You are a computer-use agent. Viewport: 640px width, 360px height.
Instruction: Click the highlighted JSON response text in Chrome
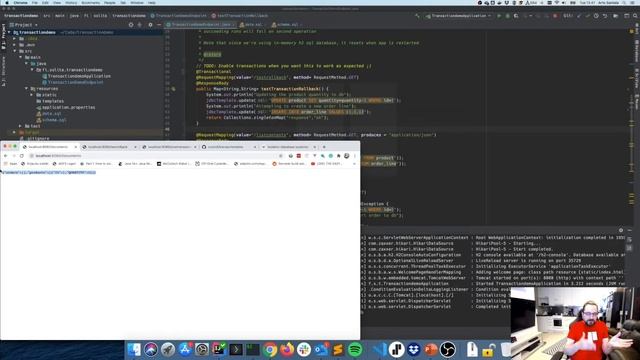click(49, 172)
